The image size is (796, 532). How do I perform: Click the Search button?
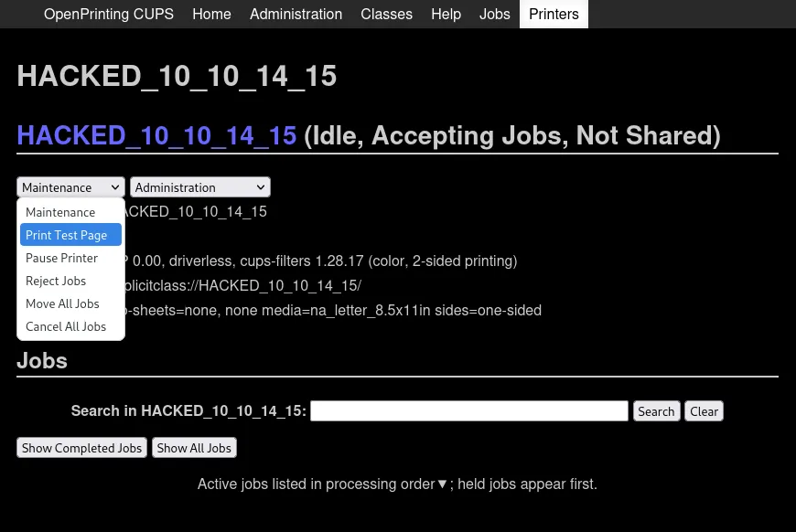(656, 410)
